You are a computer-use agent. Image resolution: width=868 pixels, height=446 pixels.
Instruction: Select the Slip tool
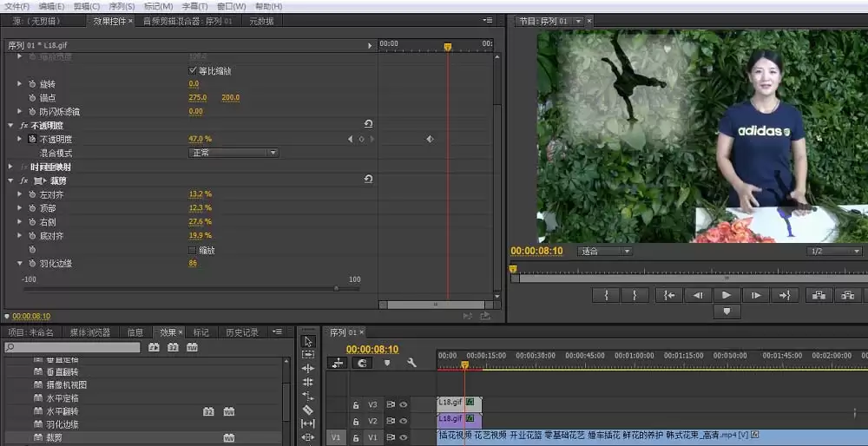click(308, 423)
